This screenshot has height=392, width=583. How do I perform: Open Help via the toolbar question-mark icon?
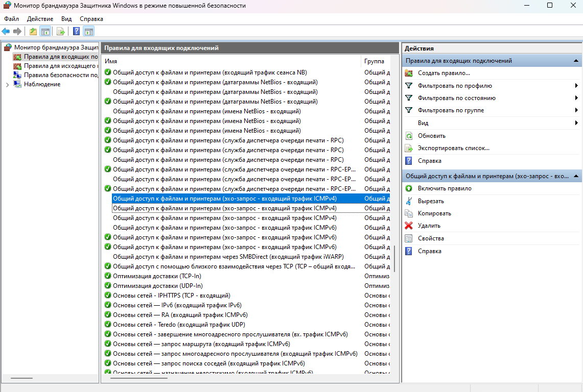[x=76, y=32]
